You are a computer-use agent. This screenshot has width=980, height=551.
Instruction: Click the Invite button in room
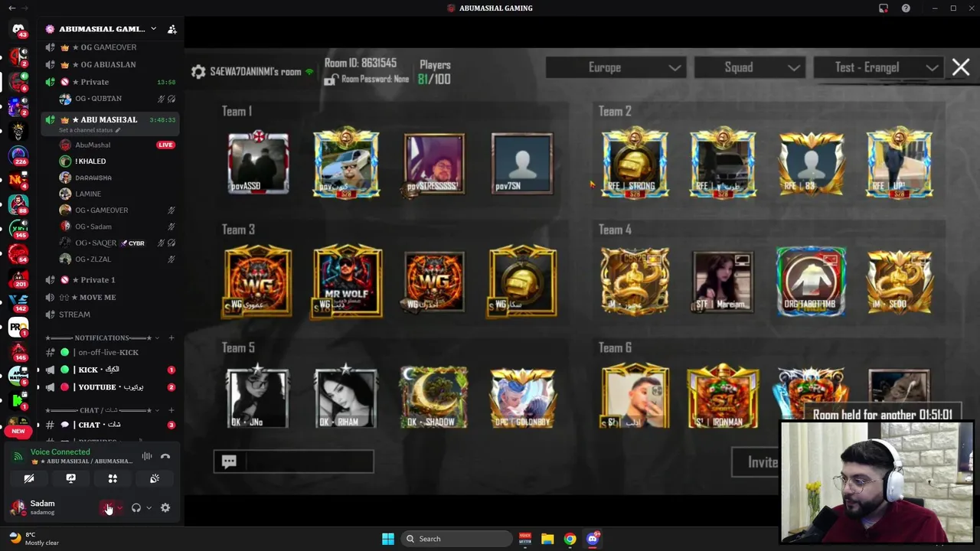(x=762, y=462)
